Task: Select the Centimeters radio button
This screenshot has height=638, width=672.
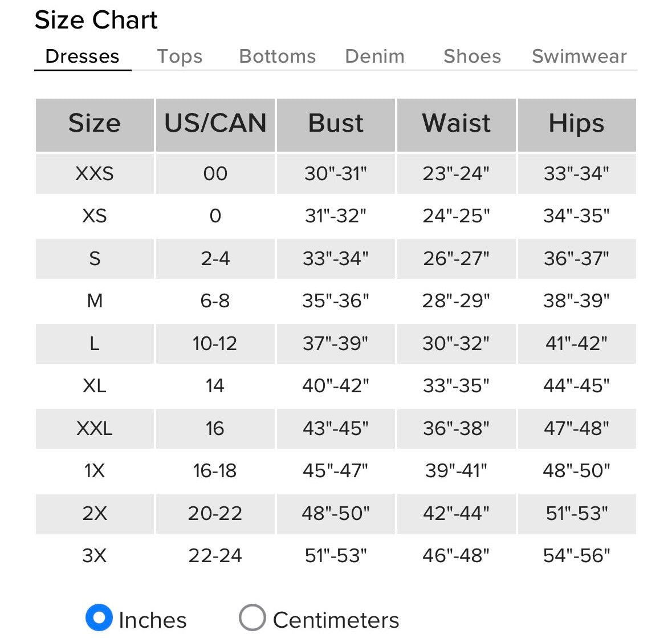Action: tap(252, 618)
